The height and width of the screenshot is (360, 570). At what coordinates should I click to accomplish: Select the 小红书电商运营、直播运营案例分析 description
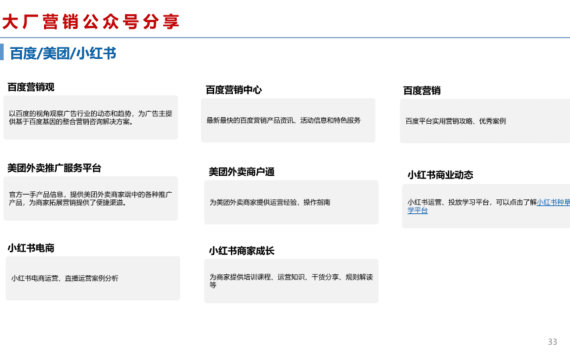pyautogui.click(x=64, y=278)
